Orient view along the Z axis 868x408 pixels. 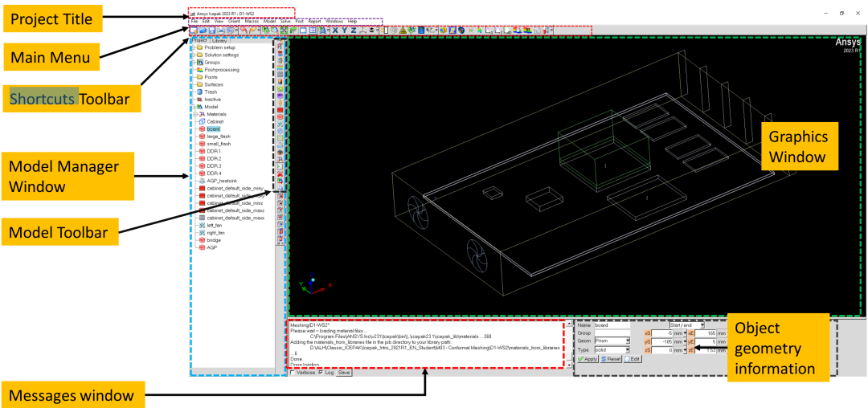(353, 31)
